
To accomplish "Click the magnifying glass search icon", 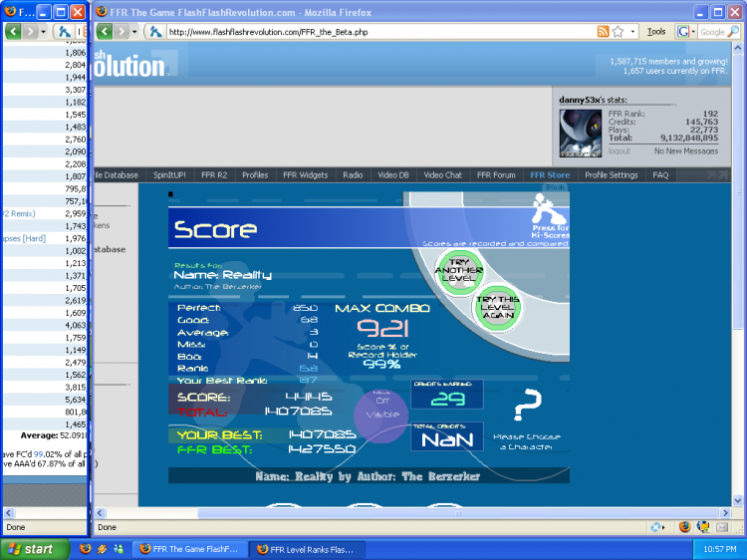I will point(733,32).
